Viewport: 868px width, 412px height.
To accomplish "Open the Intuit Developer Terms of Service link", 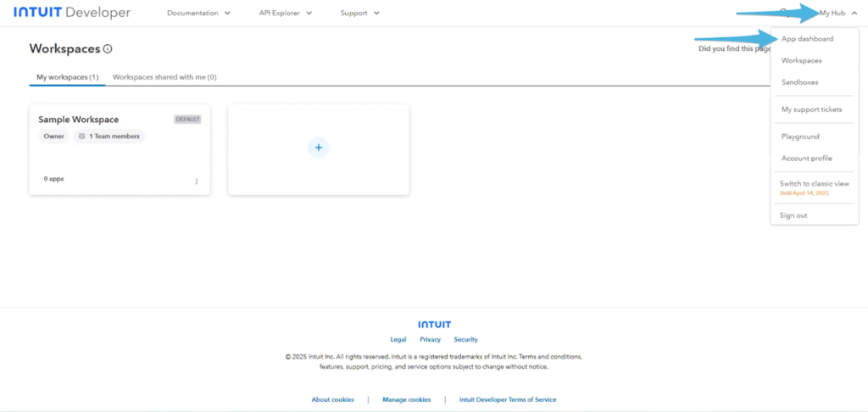I will tap(507, 399).
